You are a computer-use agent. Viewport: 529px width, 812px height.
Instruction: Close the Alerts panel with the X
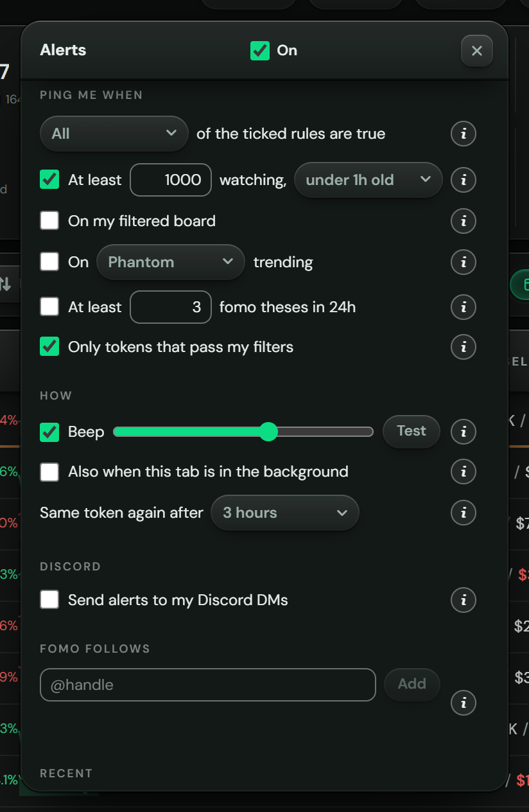(x=477, y=51)
